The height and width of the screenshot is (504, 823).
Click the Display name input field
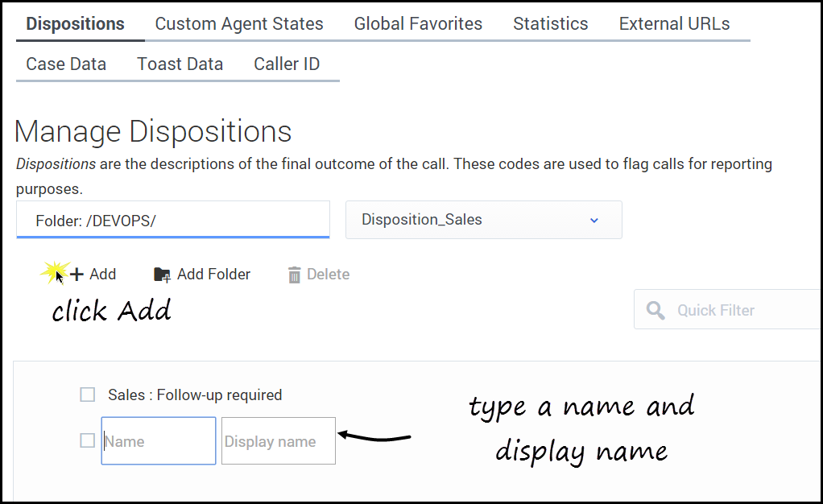278,440
